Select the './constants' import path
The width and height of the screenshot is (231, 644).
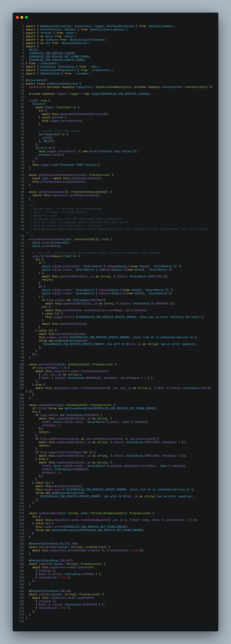[47, 63]
